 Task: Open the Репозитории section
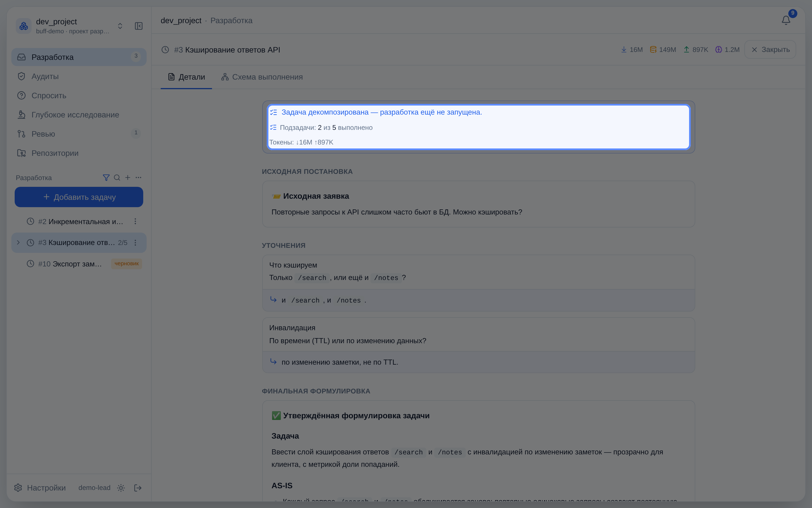[x=79, y=153]
